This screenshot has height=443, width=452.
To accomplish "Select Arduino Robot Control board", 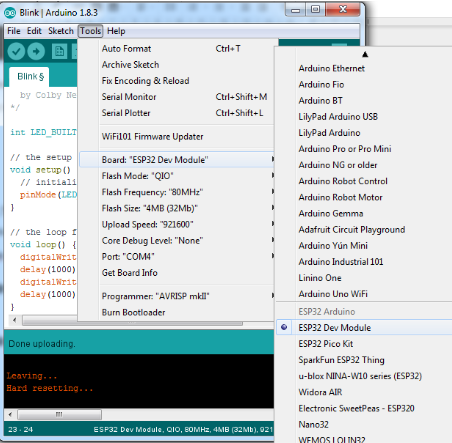I will [x=364, y=181].
